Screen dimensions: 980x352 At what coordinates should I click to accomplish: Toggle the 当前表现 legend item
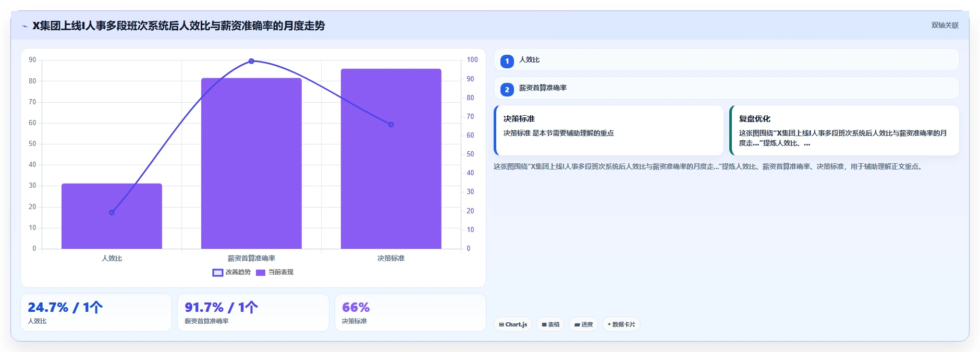point(275,272)
